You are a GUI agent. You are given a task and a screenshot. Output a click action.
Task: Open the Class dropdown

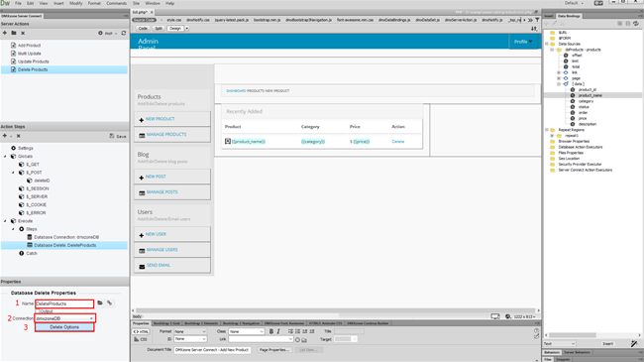(247, 331)
